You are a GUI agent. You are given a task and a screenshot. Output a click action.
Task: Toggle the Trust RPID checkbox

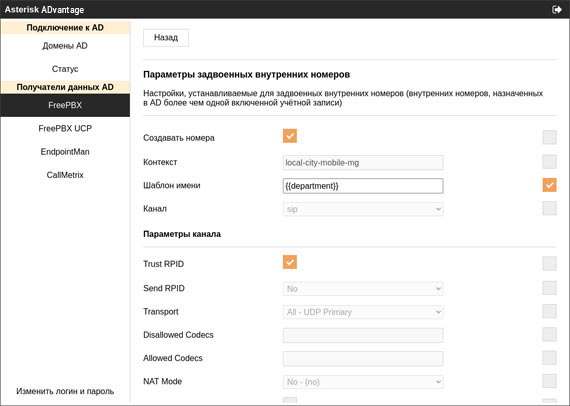click(290, 262)
